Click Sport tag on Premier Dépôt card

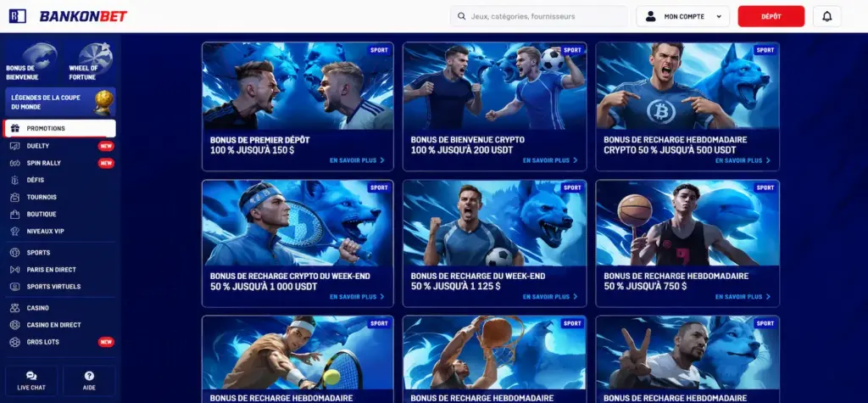click(379, 50)
